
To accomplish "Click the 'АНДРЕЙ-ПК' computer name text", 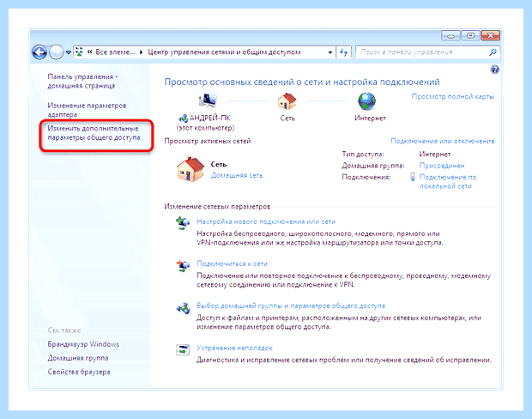I will (209, 118).
